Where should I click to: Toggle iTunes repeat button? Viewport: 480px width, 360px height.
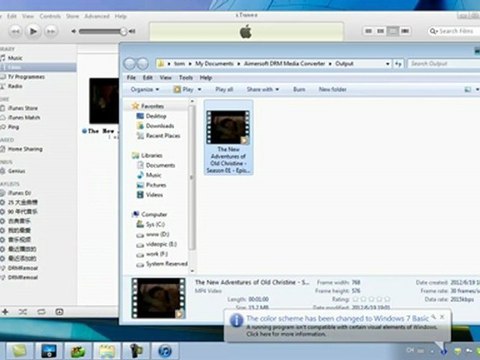(x=41, y=312)
